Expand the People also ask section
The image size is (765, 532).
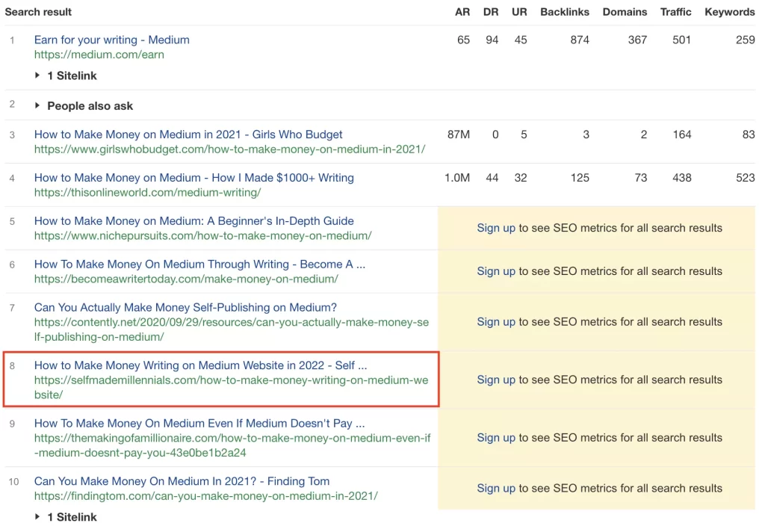pyautogui.click(x=90, y=105)
